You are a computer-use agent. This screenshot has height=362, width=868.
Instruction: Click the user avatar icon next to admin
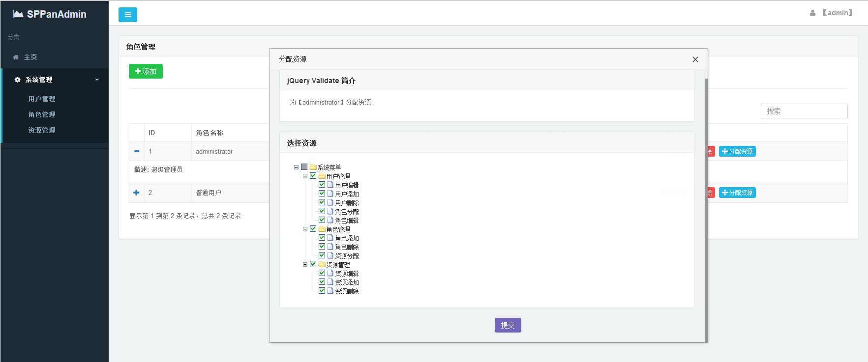point(812,13)
